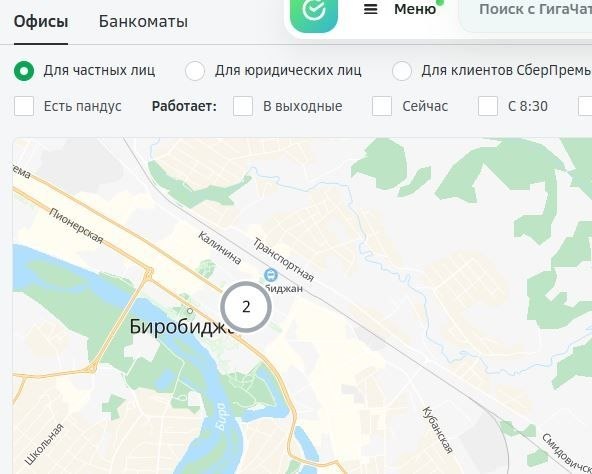Select the Для юридических лиц option
Image resolution: width=592 pixels, height=474 pixels.
[195, 71]
